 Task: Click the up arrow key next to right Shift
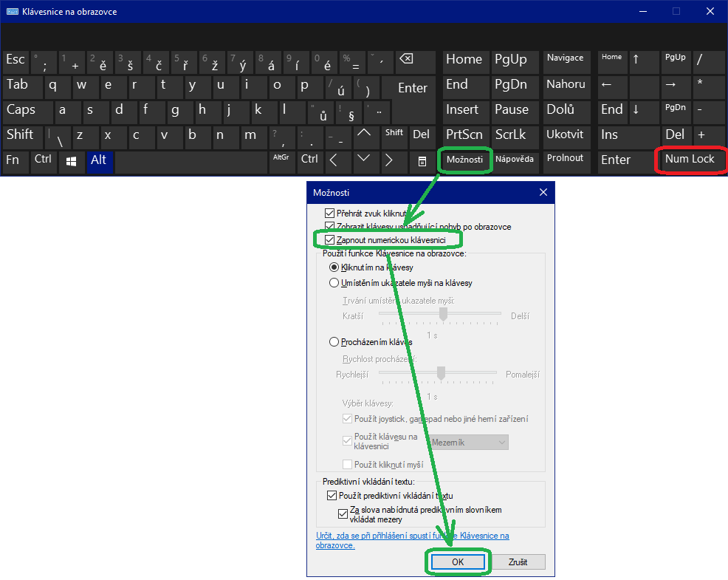(x=366, y=137)
